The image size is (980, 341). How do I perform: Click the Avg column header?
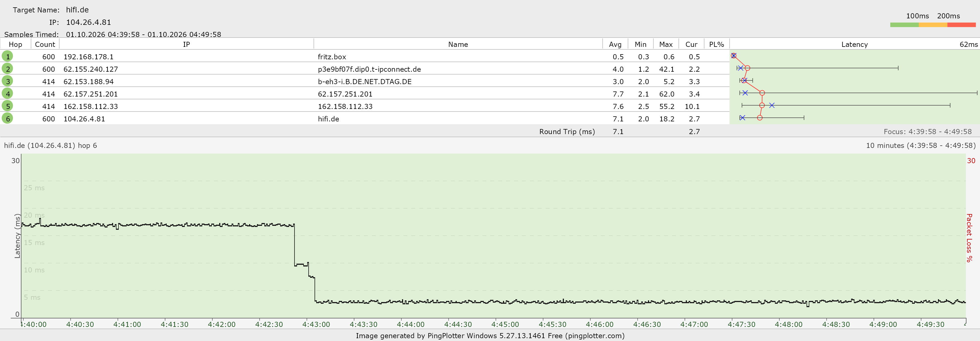615,44
